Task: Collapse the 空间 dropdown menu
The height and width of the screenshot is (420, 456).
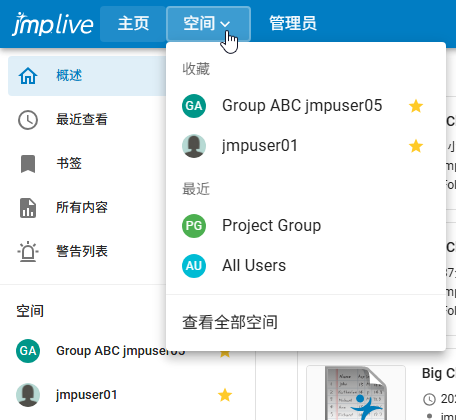Action: [x=208, y=24]
